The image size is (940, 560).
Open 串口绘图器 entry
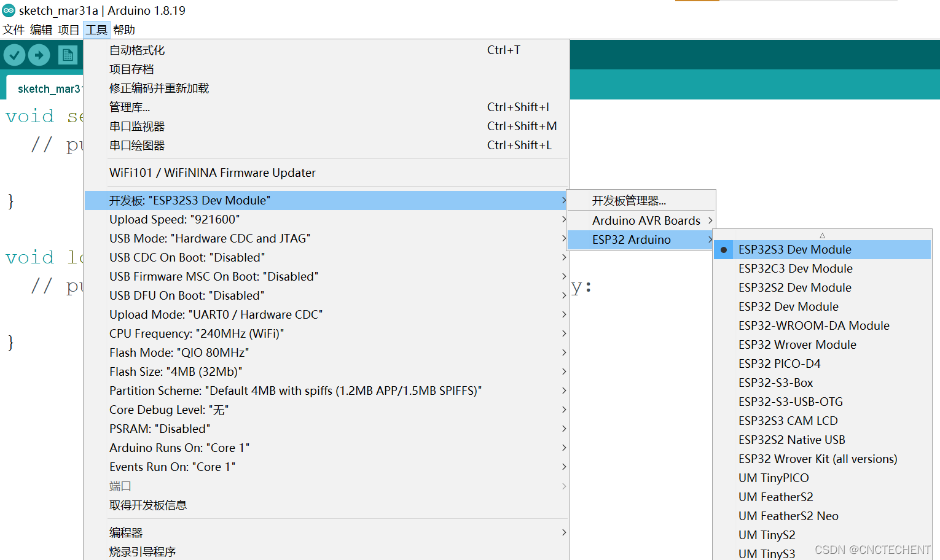click(326, 146)
